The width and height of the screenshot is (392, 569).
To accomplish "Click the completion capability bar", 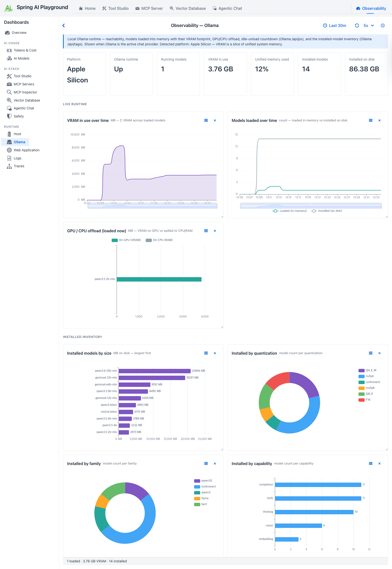I will [x=318, y=485].
